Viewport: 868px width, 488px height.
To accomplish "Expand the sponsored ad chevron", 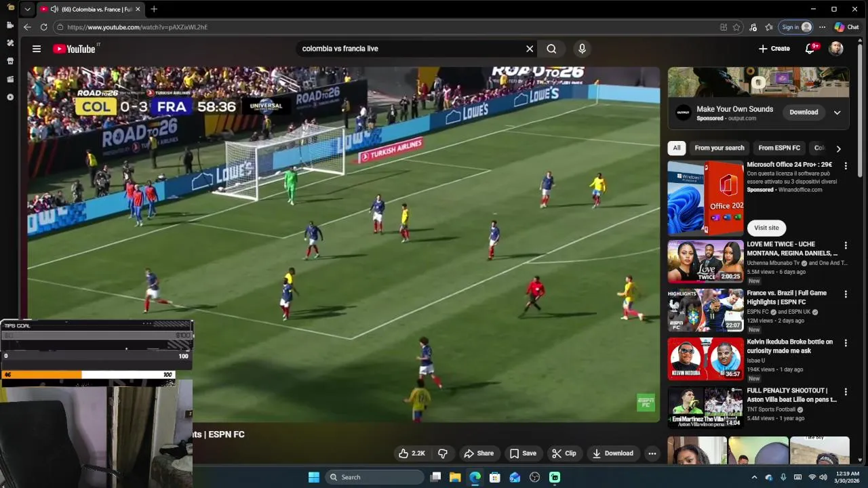I will pyautogui.click(x=837, y=113).
